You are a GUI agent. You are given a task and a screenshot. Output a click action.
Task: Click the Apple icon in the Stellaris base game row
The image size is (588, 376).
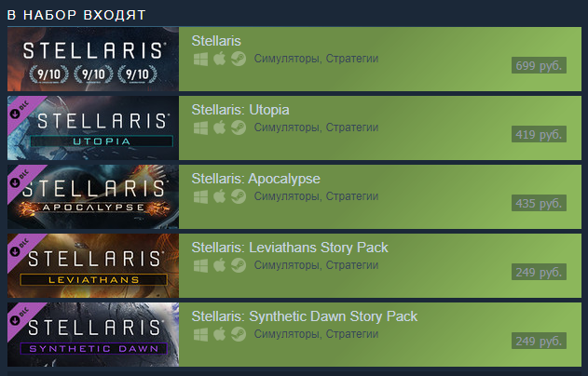tap(219, 59)
